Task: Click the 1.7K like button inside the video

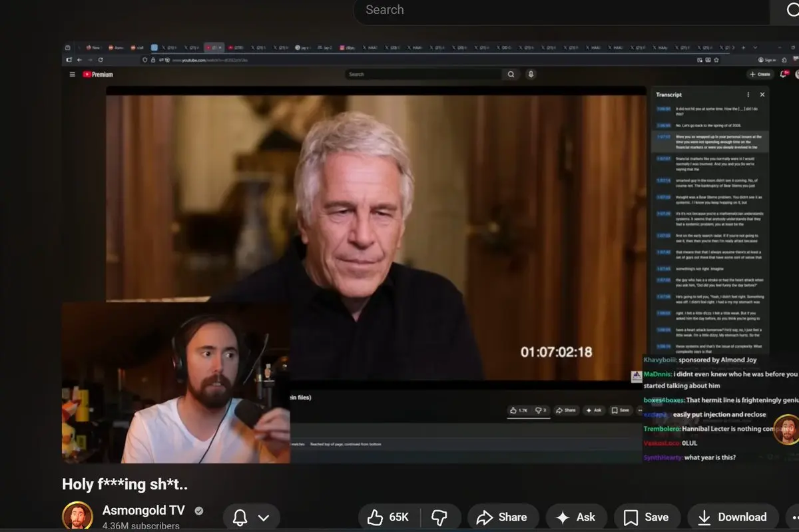Action: coord(519,410)
